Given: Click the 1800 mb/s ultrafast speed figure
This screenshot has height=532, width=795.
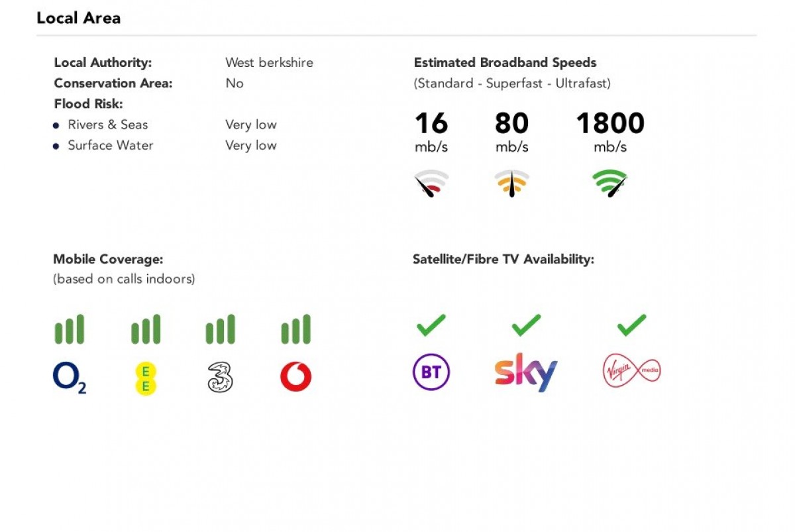Looking at the screenshot, I should click(x=609, y=124).
